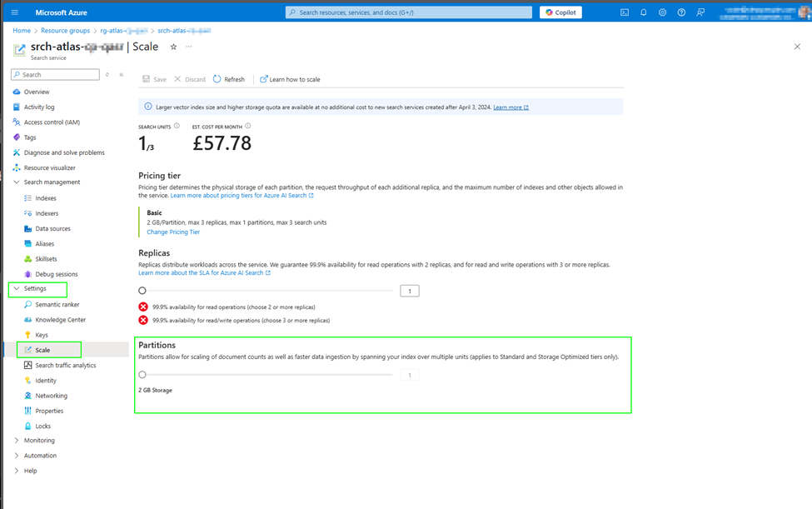Click Est. cost per month info icon

(247, 126)
